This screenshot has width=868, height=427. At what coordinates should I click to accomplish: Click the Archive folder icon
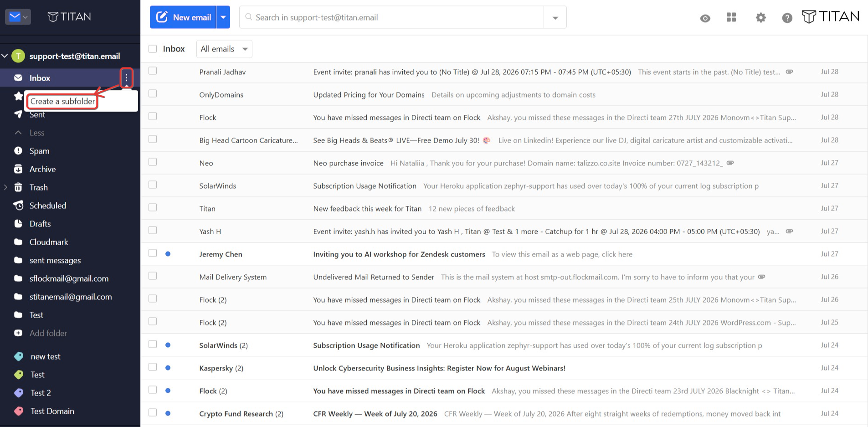pyautogui.click(x=18, y=169)
